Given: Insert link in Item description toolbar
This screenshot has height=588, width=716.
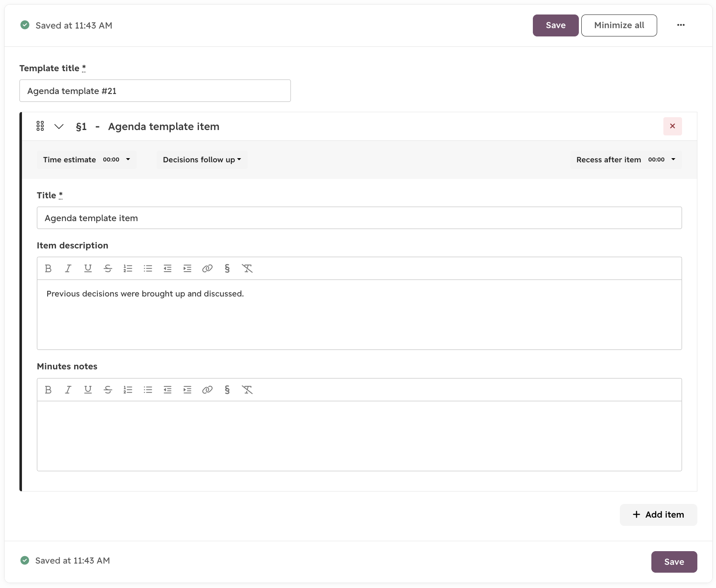Looking at the screenshot, I should 207,268.
